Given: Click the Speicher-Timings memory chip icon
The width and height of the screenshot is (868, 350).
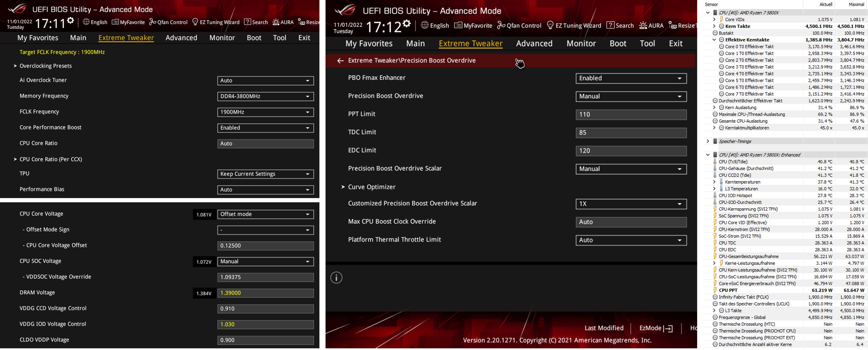Looking at the screenshot, I should click(715, 141).
